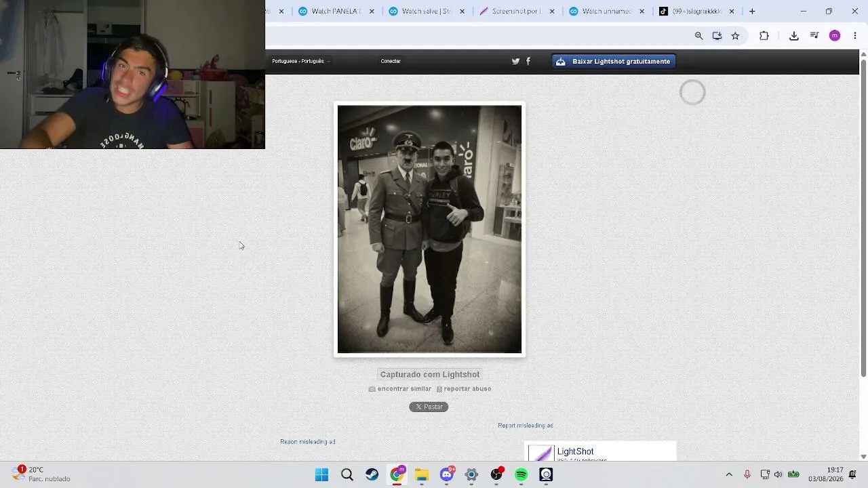The height and width of the screenshot is (488, 868).
Task: Open Spotify from the taskbar
Action: (x=521, y=475)
